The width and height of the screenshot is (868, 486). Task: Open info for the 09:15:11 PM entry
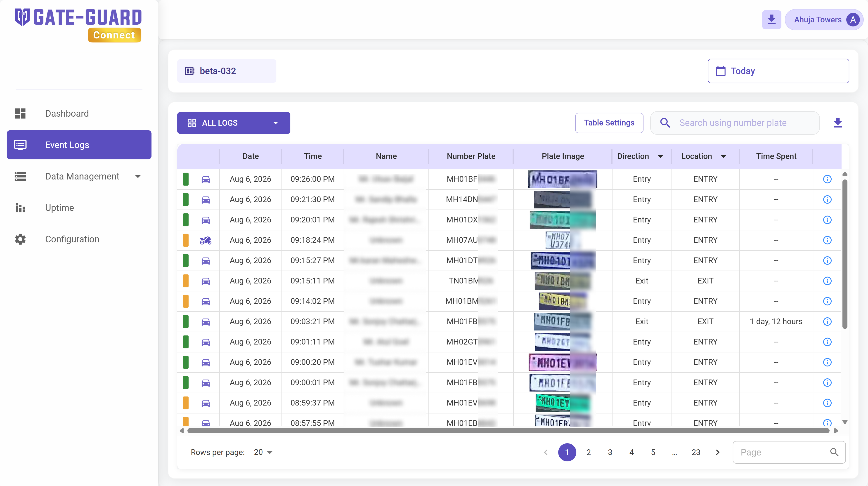pyautogui.click(x=827, y=281)
